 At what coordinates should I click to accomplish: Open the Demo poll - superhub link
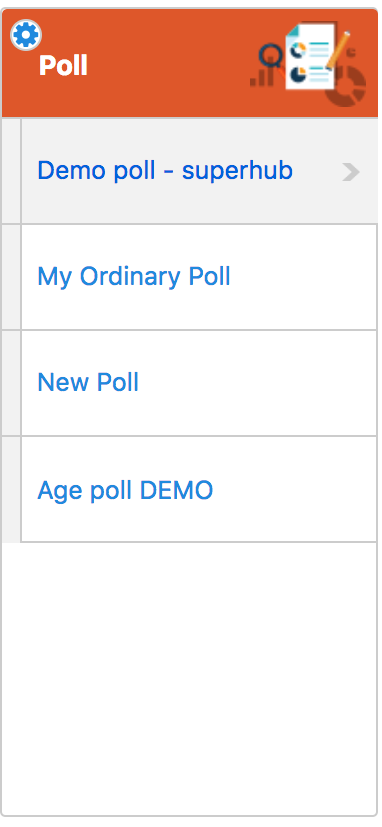coord(165,171)
